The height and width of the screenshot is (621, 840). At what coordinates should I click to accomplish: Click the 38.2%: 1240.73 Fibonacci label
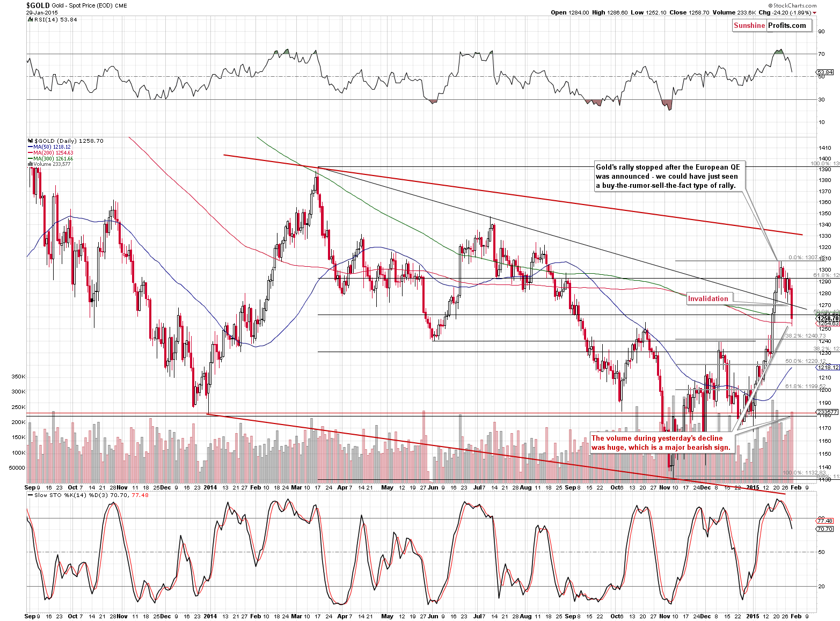[805, 336]
